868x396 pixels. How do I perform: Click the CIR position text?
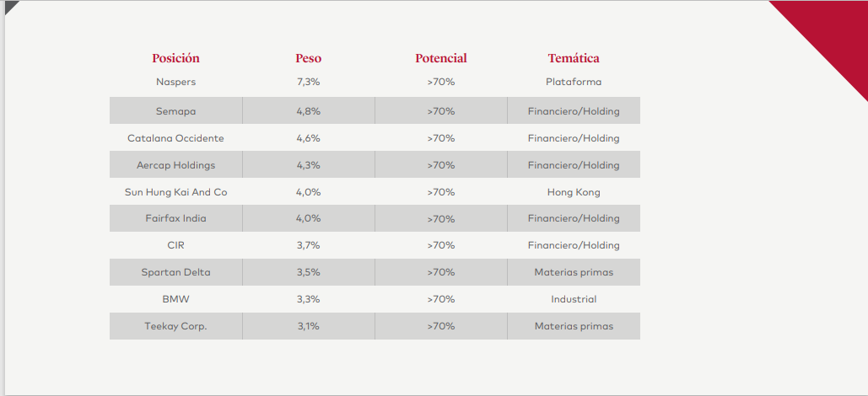coord(176,245)
